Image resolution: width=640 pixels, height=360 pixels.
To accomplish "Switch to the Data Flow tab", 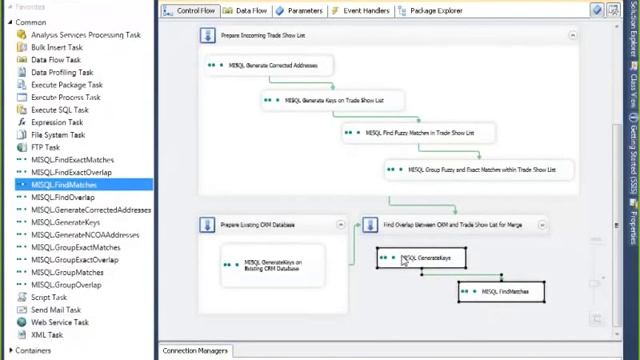I will pyautogui.click(x=246, y=11).
